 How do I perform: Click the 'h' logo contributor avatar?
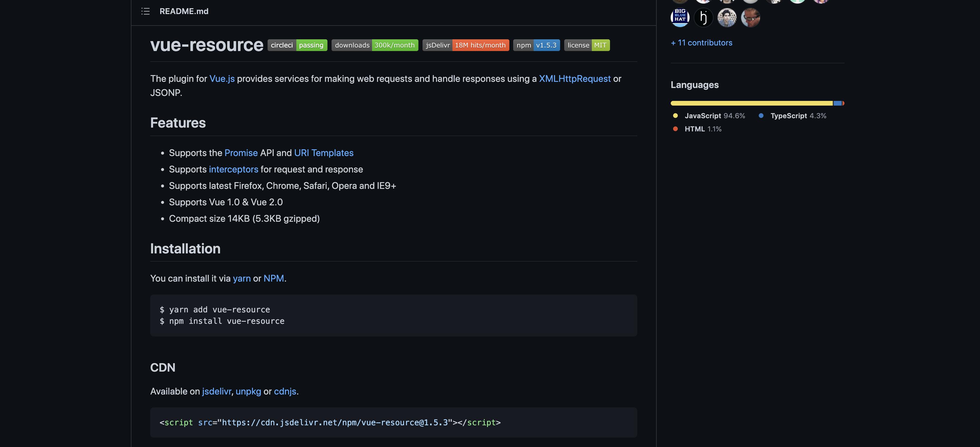[x=703, y=18]
